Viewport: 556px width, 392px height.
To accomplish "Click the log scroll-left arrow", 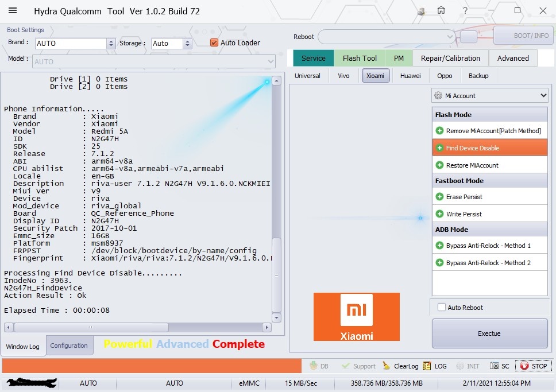I will click(x=9, y=327).
